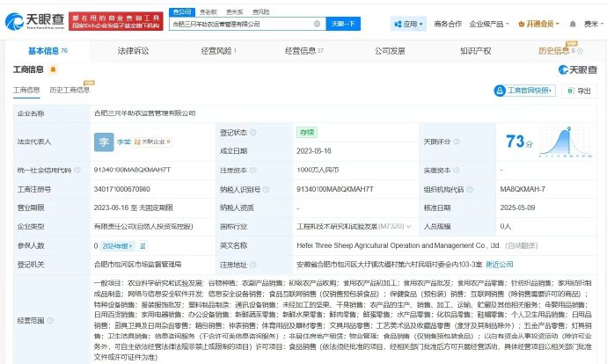607x364 pixels.
Task: Click help icon beside 纳税人识别号
Action: pyautogui.click(x=266, y=190)
